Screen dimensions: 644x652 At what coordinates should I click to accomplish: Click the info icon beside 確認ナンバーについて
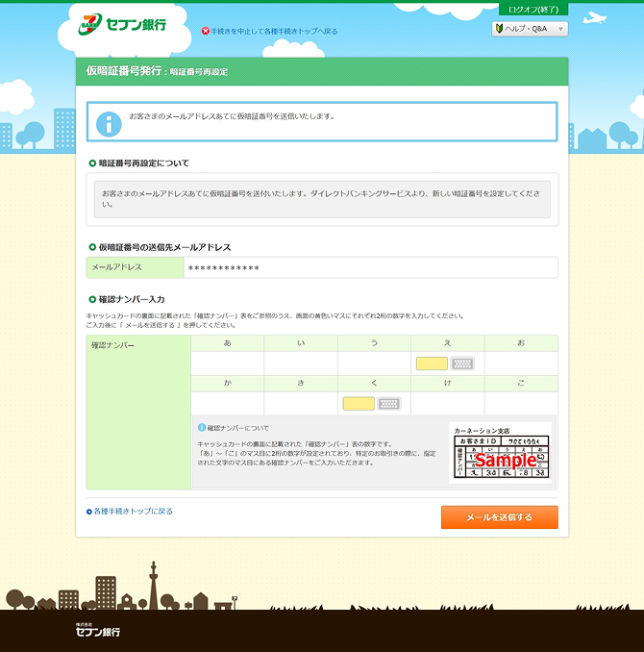pos(202,427)
